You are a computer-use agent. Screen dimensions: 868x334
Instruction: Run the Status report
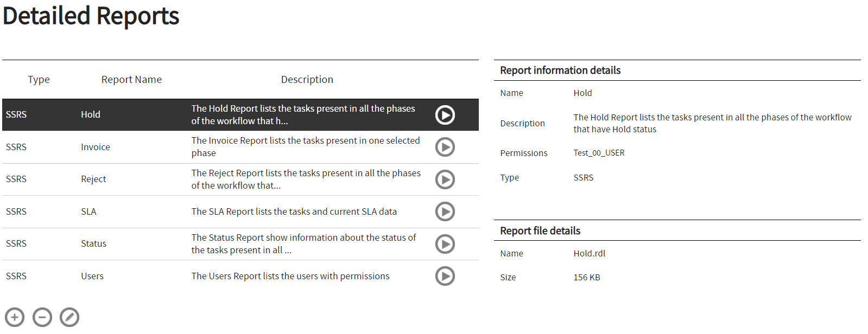pos(445,244)
